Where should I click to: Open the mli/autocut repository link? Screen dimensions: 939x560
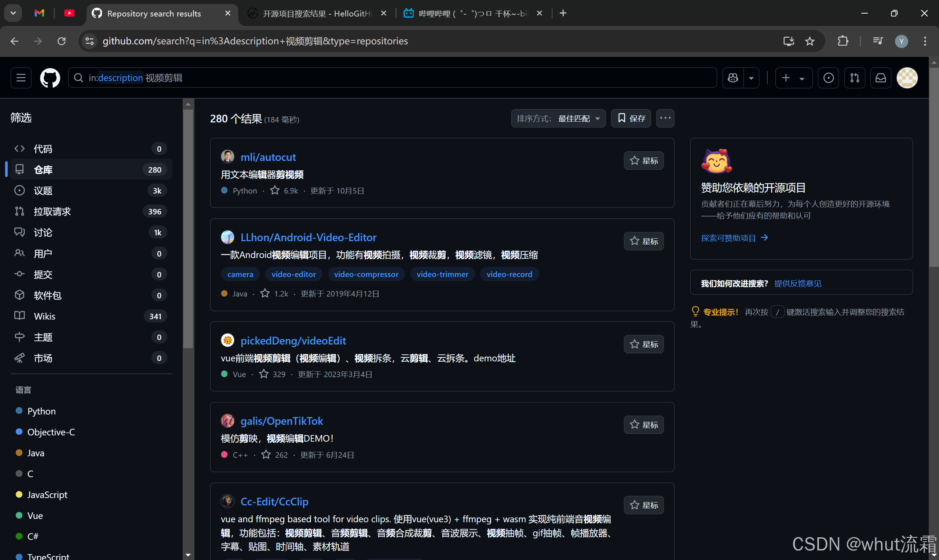pyautogui.click(x=268, y=156)
